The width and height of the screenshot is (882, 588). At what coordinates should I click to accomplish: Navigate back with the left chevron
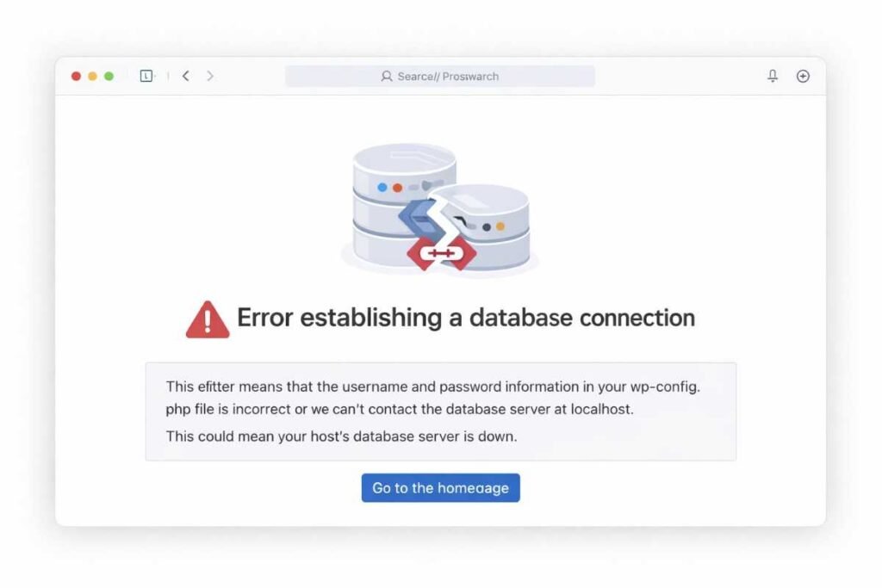tap(186, 76)
